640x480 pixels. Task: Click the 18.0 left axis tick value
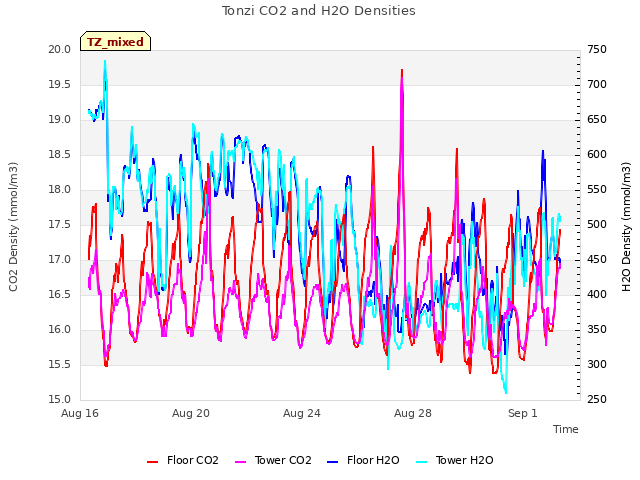pos(60,189)
